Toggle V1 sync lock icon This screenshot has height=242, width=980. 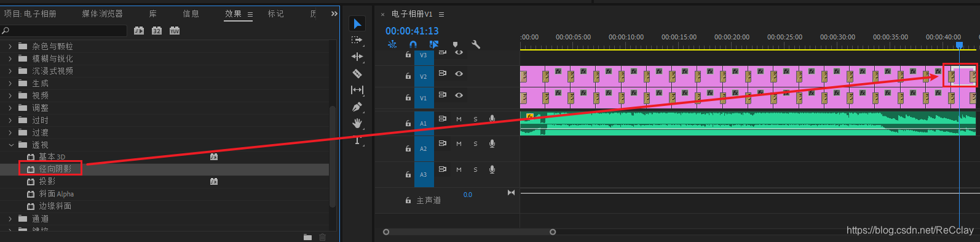point(442,94)
